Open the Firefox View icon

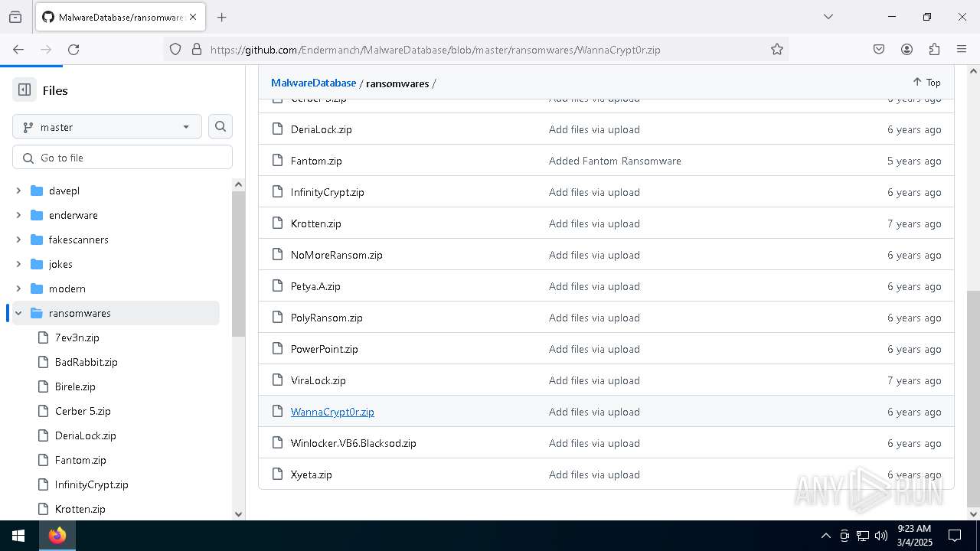pyautogui.click(x=15, y=17)
